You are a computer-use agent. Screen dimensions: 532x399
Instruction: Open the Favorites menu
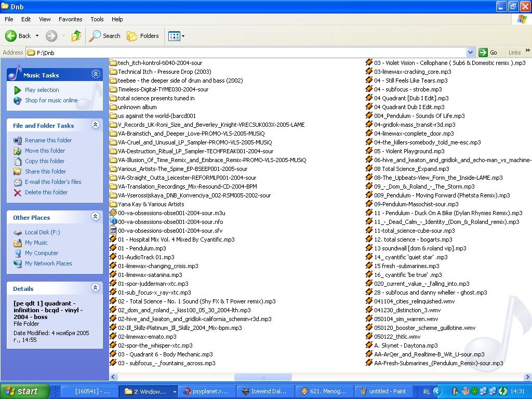point(70,19)
